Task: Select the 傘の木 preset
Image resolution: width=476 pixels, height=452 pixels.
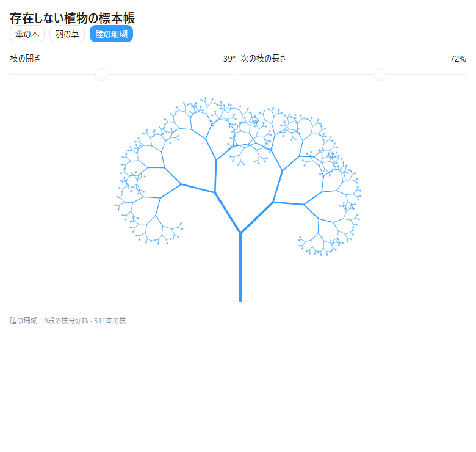Action: [x=27, y=34]
